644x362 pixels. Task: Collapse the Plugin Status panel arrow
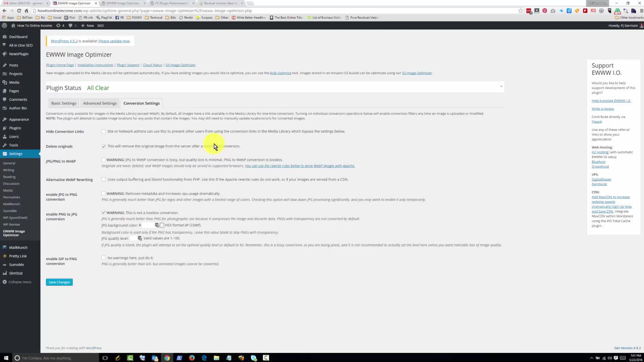coord(501,86)
